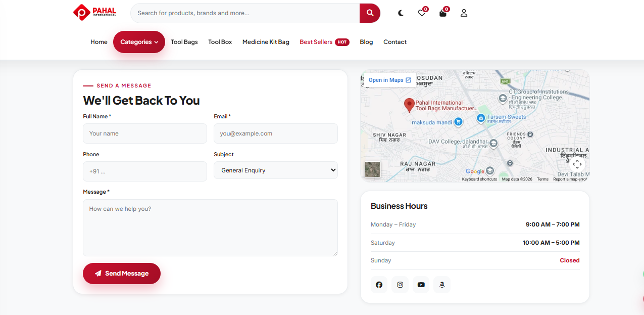Viewport: 644px width, 315px height.
Task: Open the Tool Box menu item
Action: coord(220,42)
